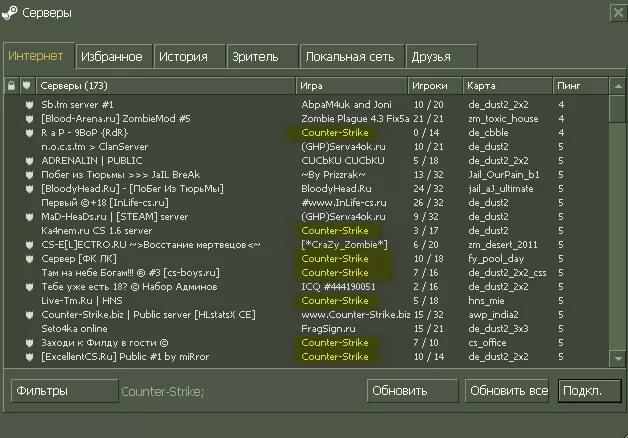Sort by Пинг column header
Screen dimensions: 628x438
(x=580, y=86)
